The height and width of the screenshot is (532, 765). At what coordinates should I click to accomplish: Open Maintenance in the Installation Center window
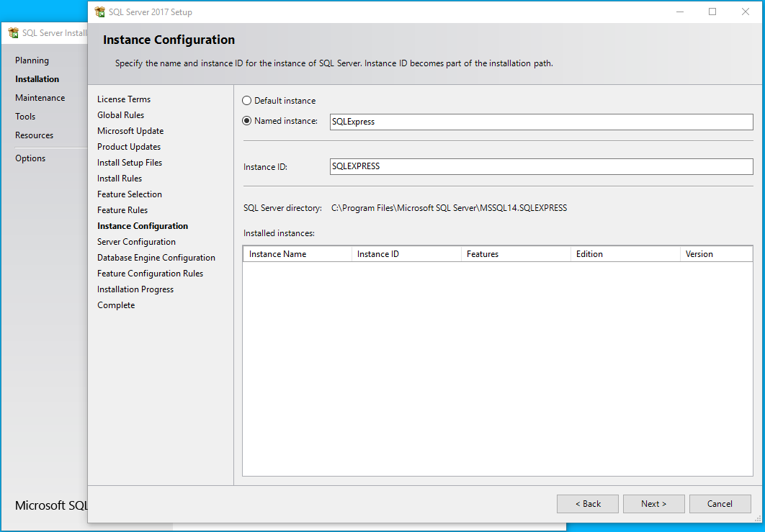tap(40, 97)
